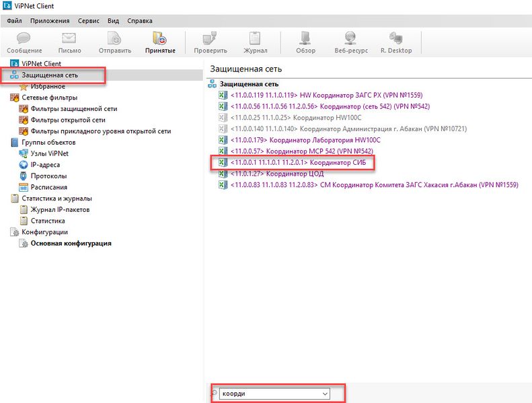Screen dimensions: 532x403
Task: Click the node icon beside Координатор СИБ
Action: pos(223,162)
